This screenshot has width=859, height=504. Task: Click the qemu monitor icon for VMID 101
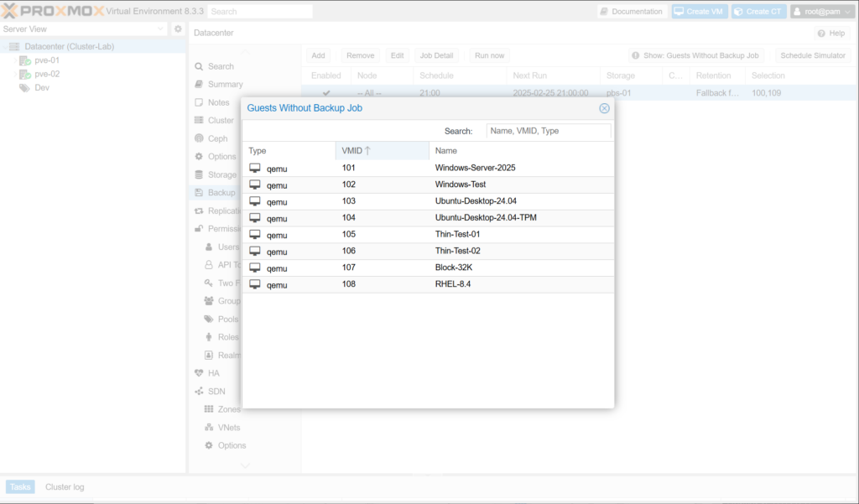[x=255, y=168]
